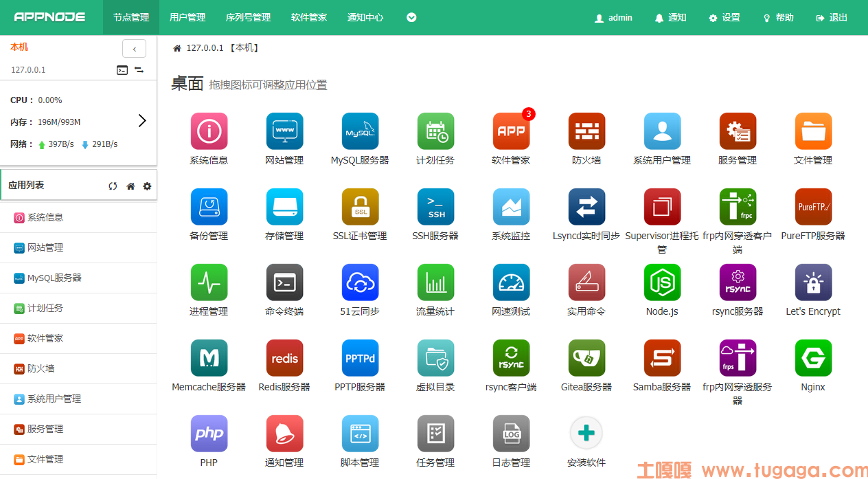Open the Lsyncd实时同步 app icon
This screenshot has width=868, height=479.
click(x=586, y=207)
